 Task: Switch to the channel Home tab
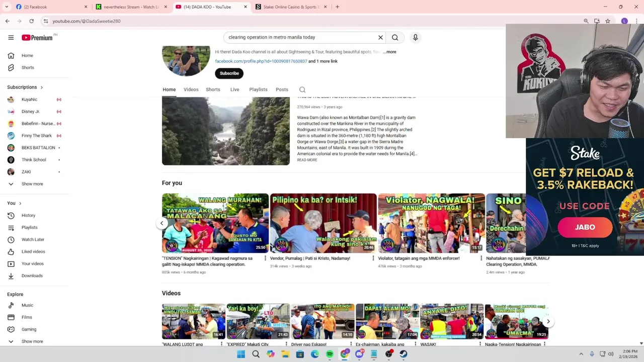tap(169, 89)
